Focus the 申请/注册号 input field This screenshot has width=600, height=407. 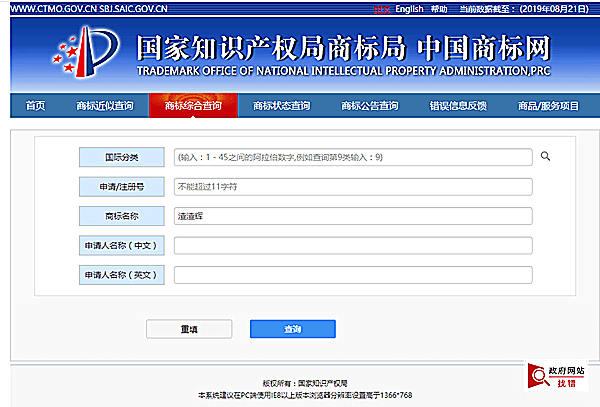pos(353,187)
